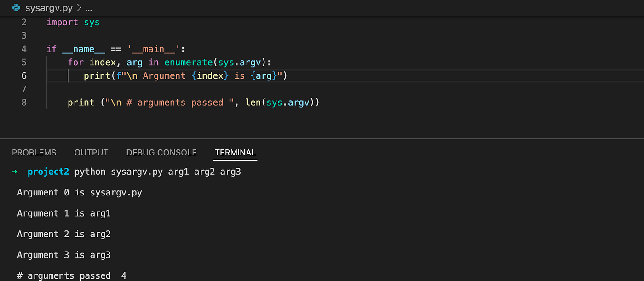Switch to the PROBLEMS panel tab
The height and width of the screenshot is (281, 644).
(x=34, y=152)
